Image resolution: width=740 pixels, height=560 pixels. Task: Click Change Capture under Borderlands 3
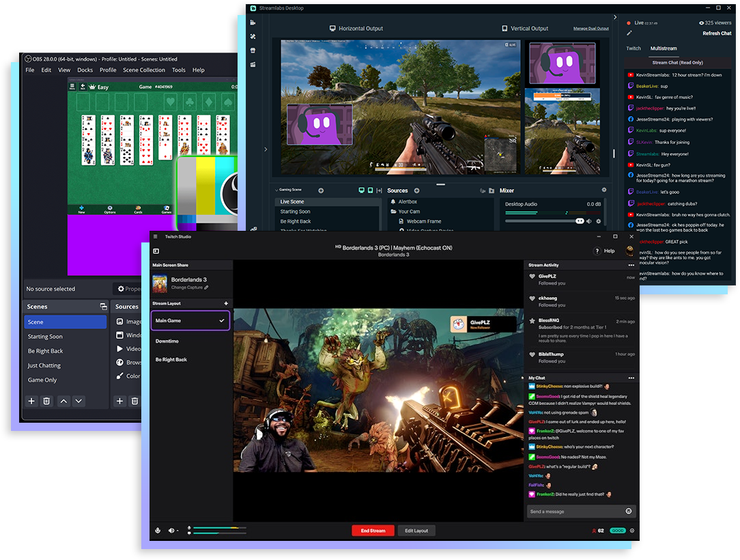tap(190, 288)
